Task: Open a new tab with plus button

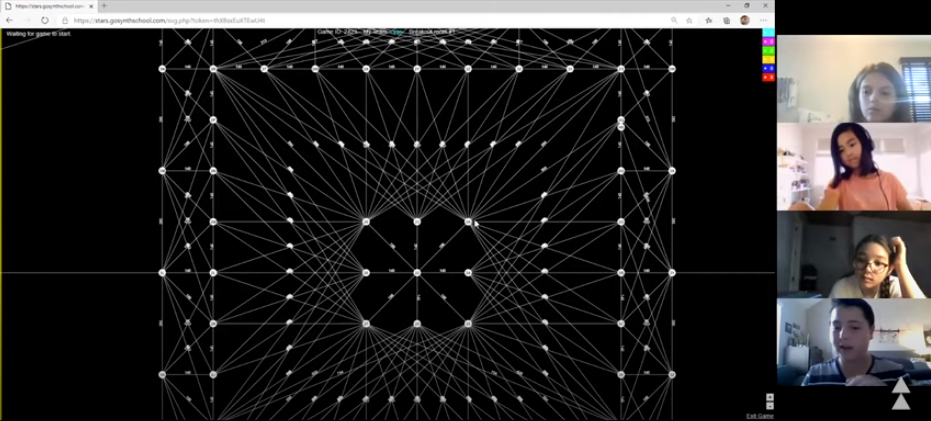Action: (104, 6)
